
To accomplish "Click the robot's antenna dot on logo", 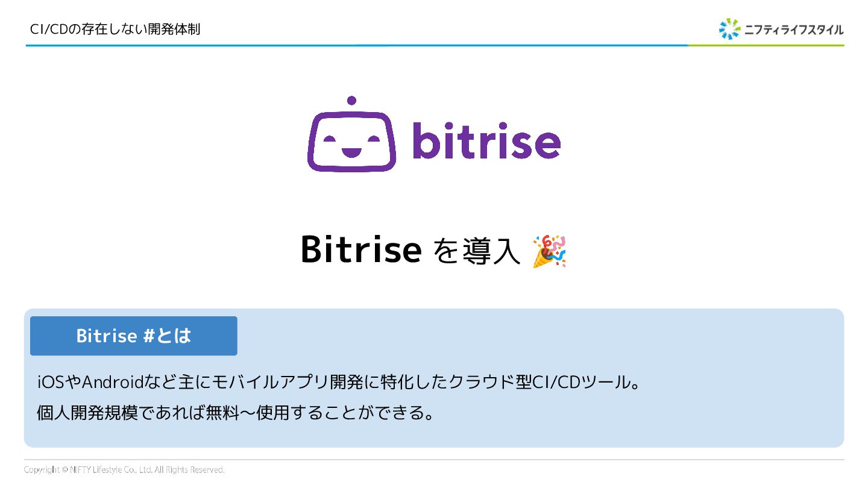I will (x=352, y=101).
